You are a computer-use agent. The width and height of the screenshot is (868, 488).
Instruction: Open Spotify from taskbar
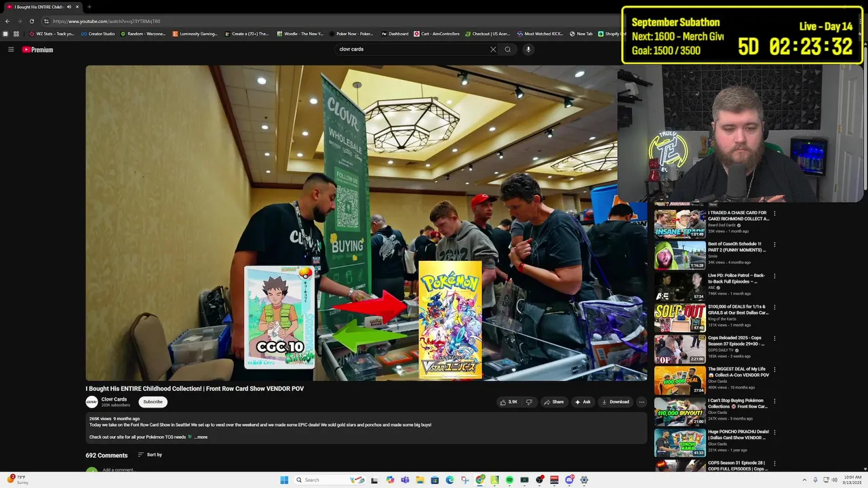(509, 480)
